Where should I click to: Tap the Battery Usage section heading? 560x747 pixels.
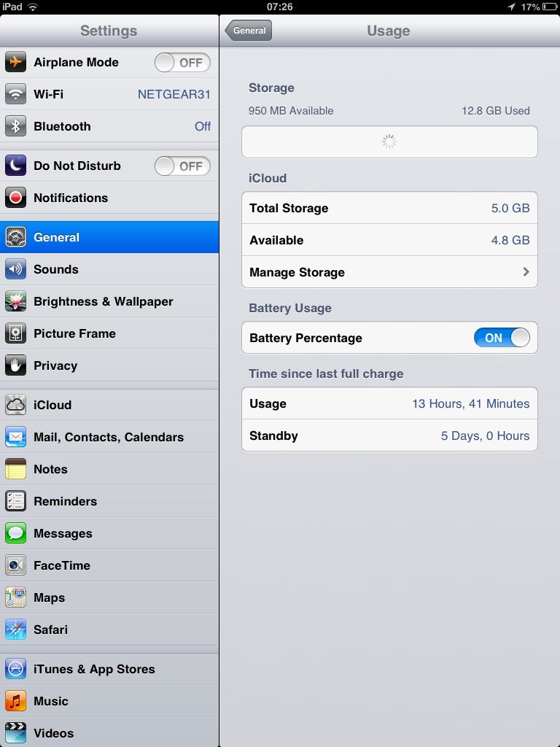(290, 309)
